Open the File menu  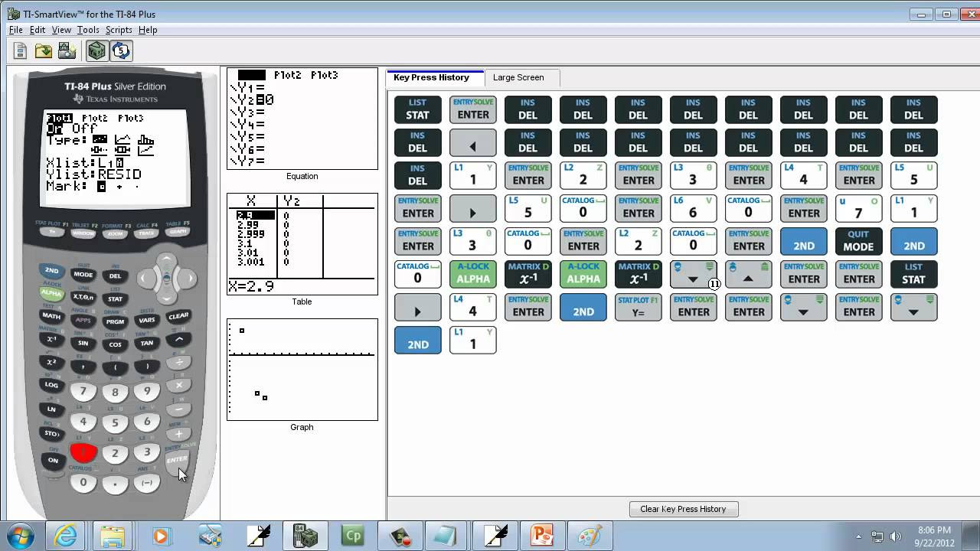16,30
